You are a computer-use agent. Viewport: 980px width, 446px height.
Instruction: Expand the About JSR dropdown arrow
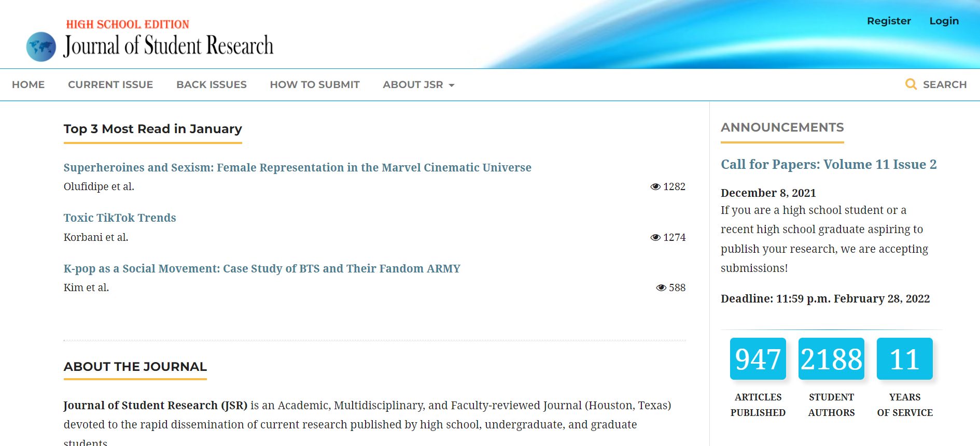452,85
